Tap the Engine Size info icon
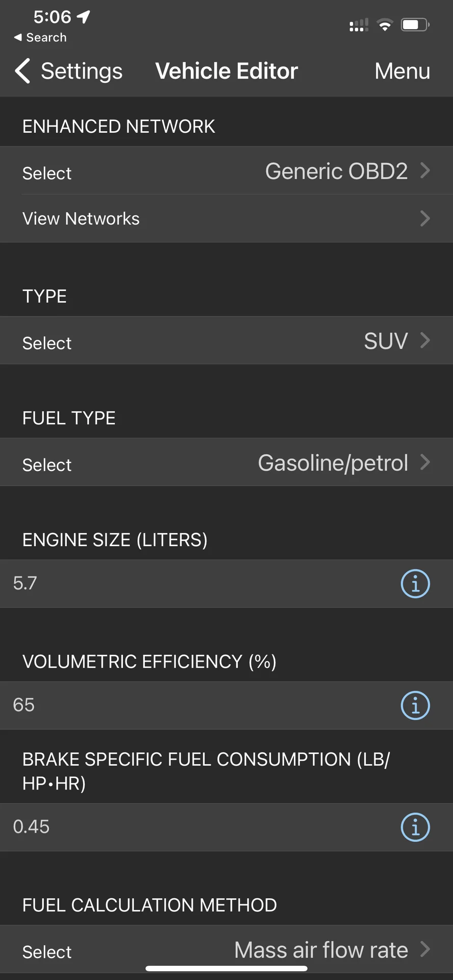The width and height of the screenshot is (453, 980). click(415, 583)
